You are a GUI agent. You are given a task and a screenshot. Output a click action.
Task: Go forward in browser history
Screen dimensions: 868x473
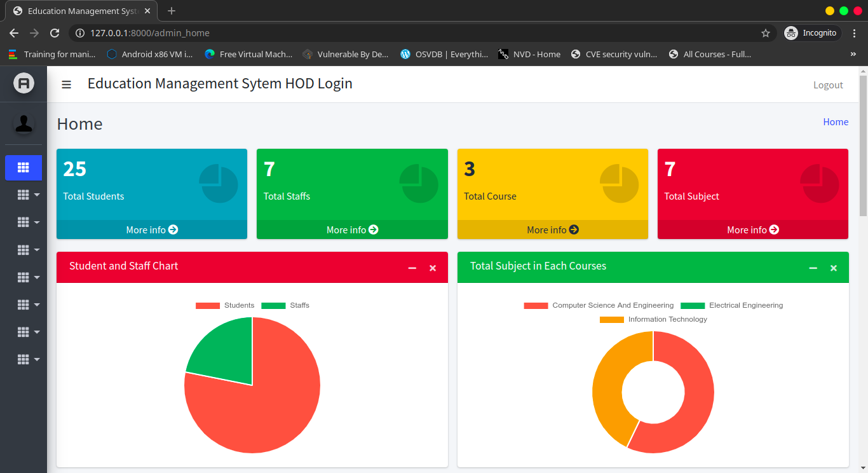34,33
